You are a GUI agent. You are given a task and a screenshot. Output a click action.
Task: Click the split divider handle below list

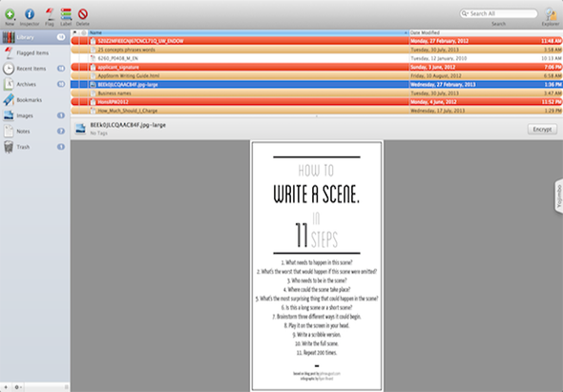(316, 116)
